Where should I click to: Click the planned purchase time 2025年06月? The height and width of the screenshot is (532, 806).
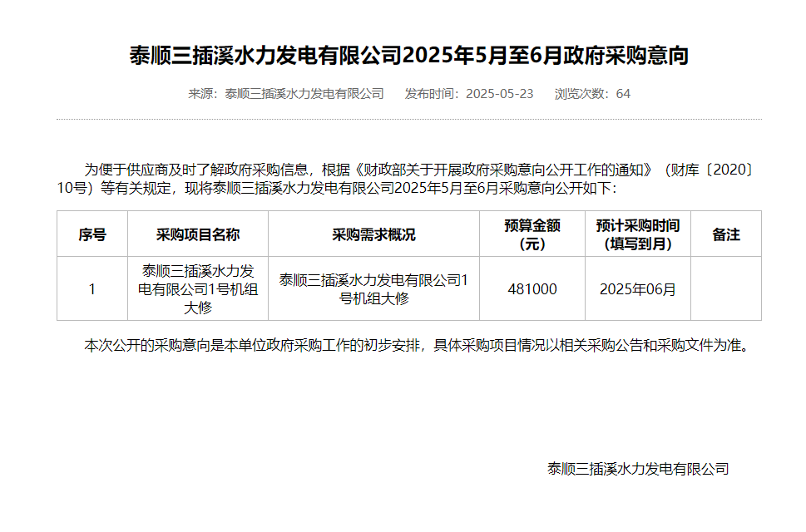tap(637, 289)
